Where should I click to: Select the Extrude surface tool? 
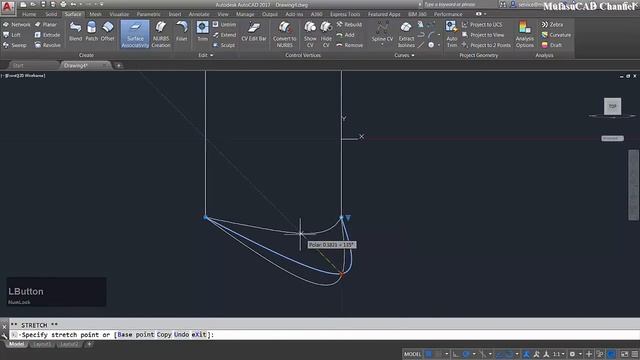click(47, 35)
